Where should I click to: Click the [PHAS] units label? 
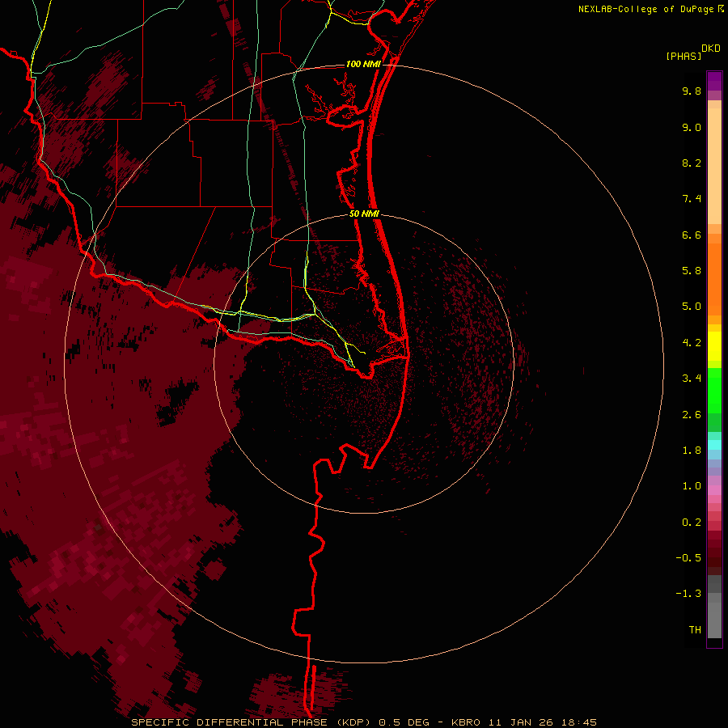[684, 56]
